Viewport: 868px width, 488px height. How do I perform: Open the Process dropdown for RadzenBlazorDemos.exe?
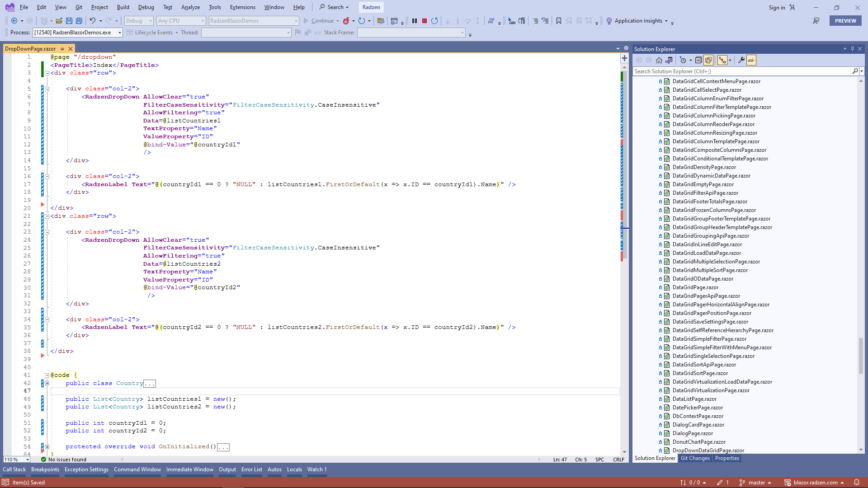click(x=120, y=33)
